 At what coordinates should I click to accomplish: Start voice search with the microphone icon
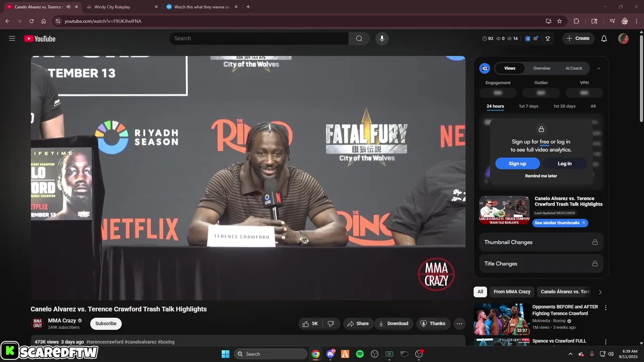tap(382, 38)
